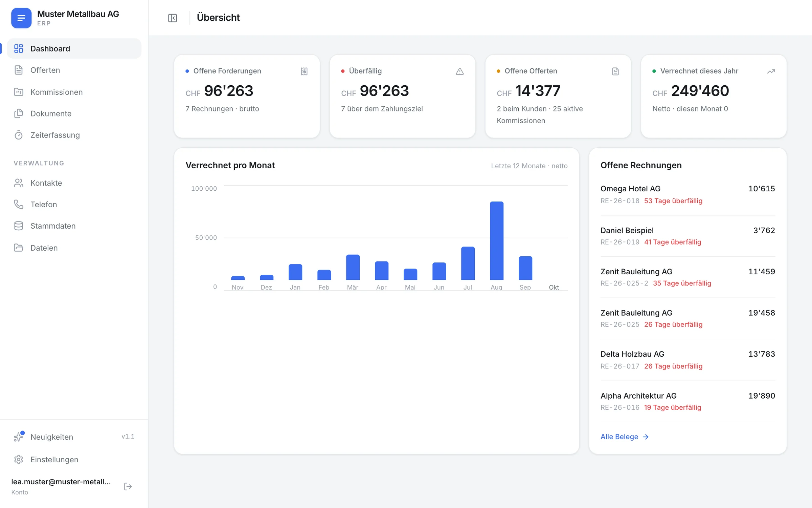Click the '7 über dem Zahlungsziel' text

[x=382, y=109]
